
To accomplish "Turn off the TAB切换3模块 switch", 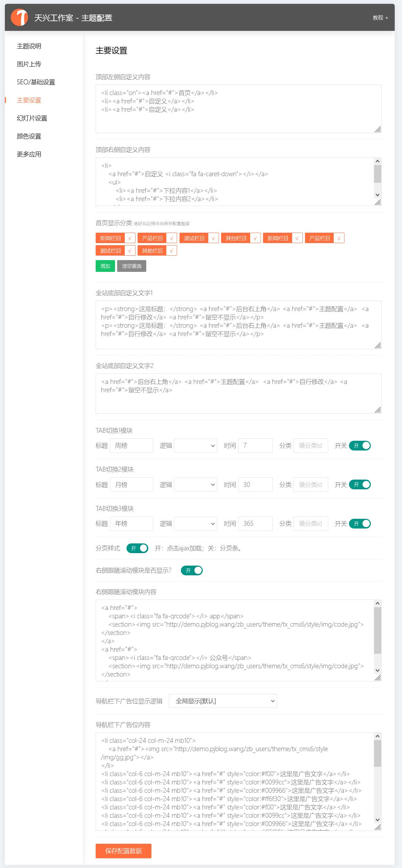I will (360, 524).
